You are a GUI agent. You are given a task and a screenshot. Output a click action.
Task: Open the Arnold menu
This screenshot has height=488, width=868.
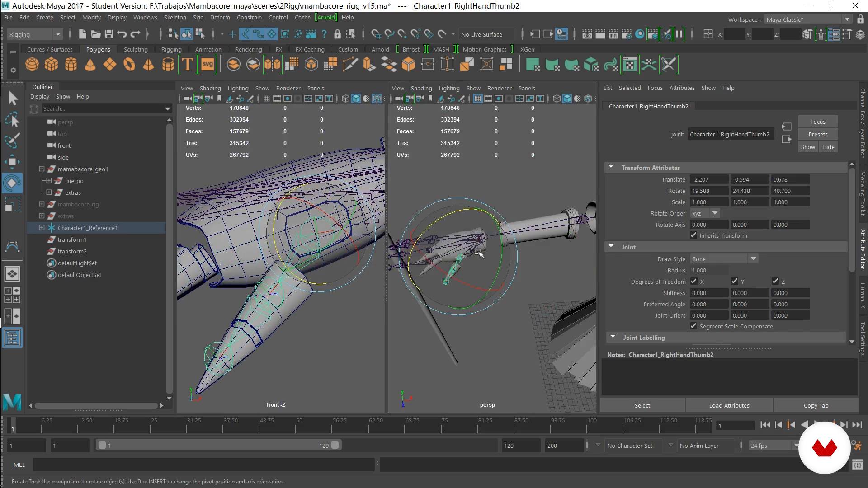pyautogui.click(x=326, y=17)
